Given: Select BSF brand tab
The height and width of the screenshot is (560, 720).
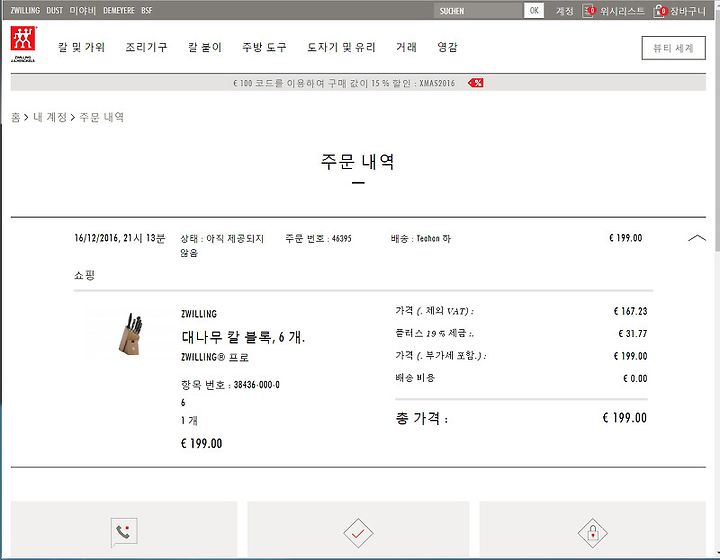Looking at the screenshot, I should pos(146,10).
